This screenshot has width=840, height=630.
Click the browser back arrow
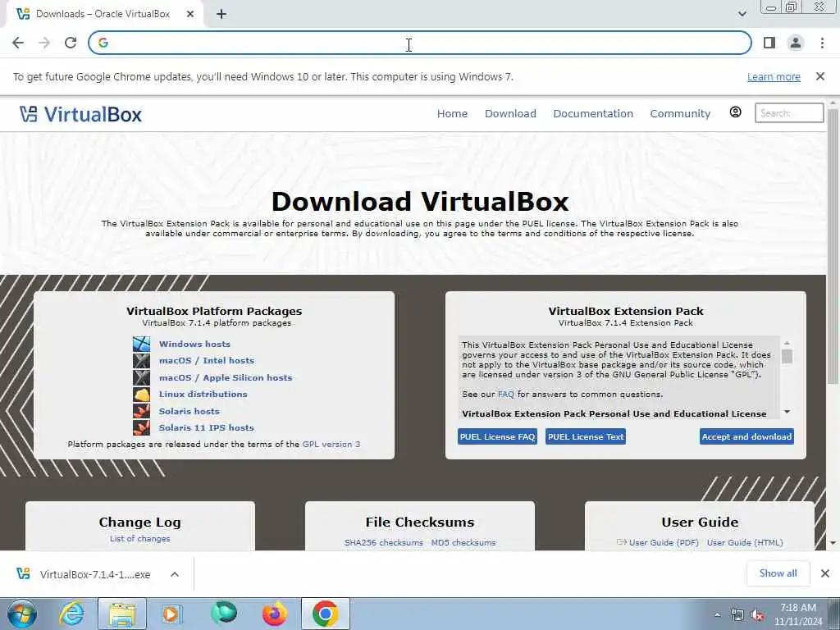[18, 43]
